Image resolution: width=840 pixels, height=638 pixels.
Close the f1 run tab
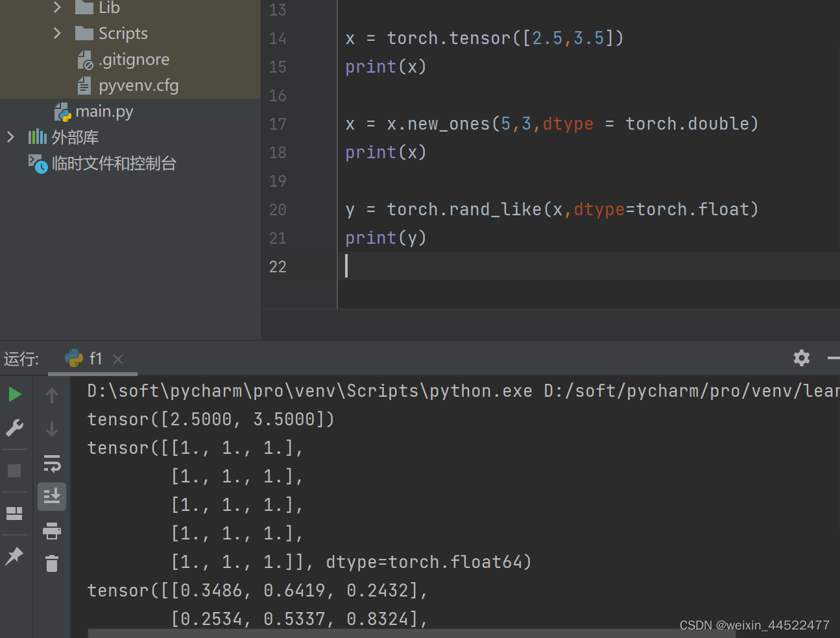point(118,359)
